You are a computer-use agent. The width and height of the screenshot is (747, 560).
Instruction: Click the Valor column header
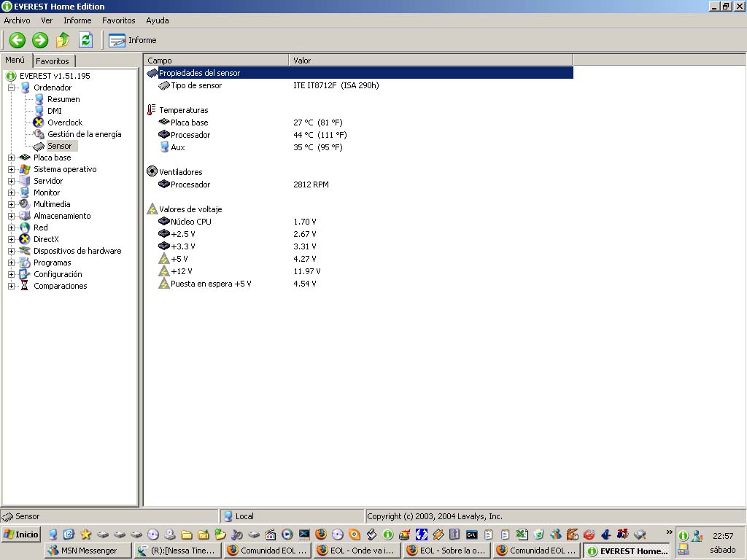pyautogui.click(x=430, y=61)
